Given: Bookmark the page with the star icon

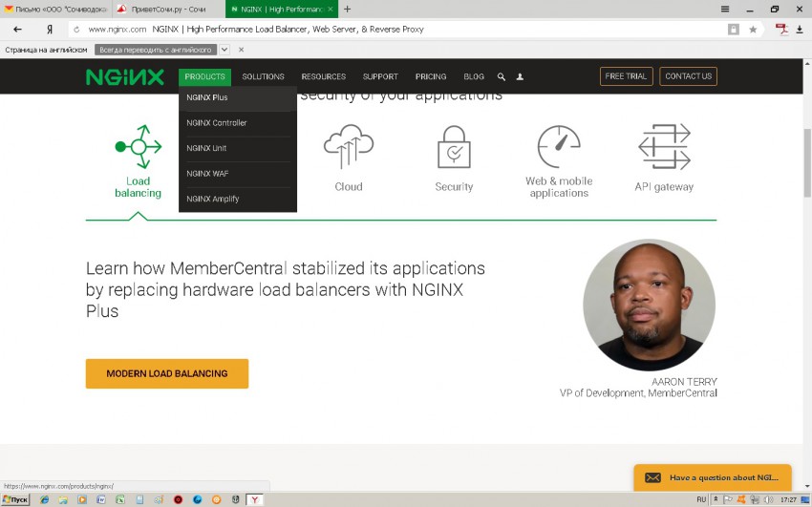Looking at the screenshot, I should point(753,30).
